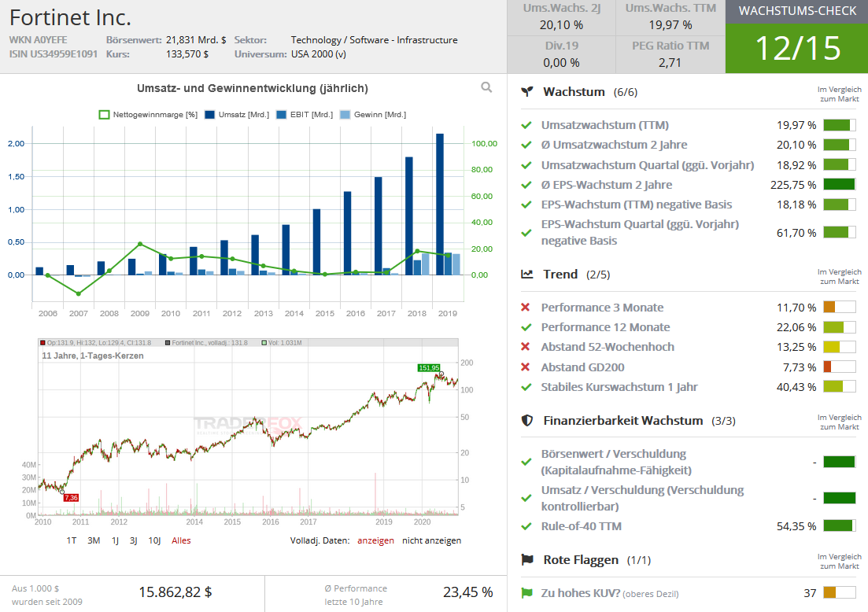This screenshot has height=612, width=868.
Task: Click the 23,45 % average performance value
Action: [x=467, y=592]
